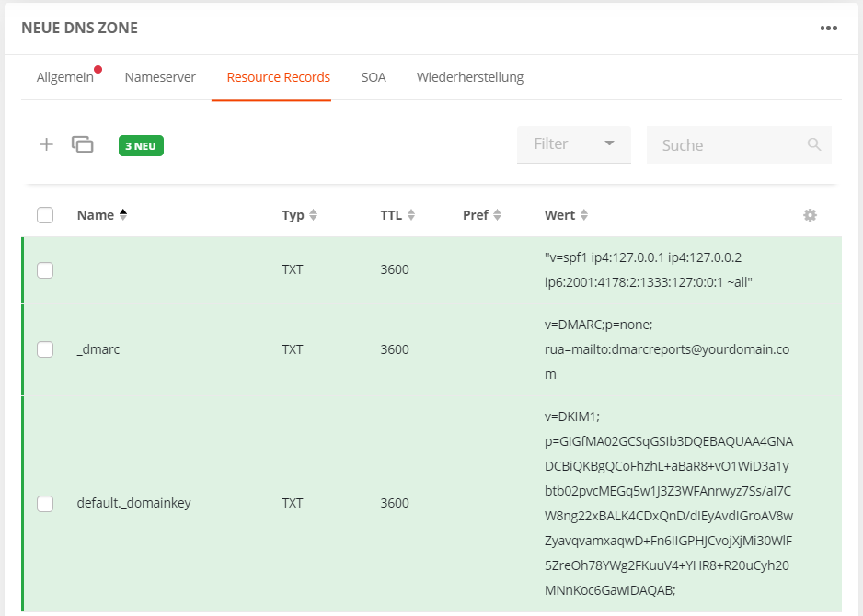Sort records by Wert column arrows
This screenshot has width=863, height=616.
[x=584, y=215]
